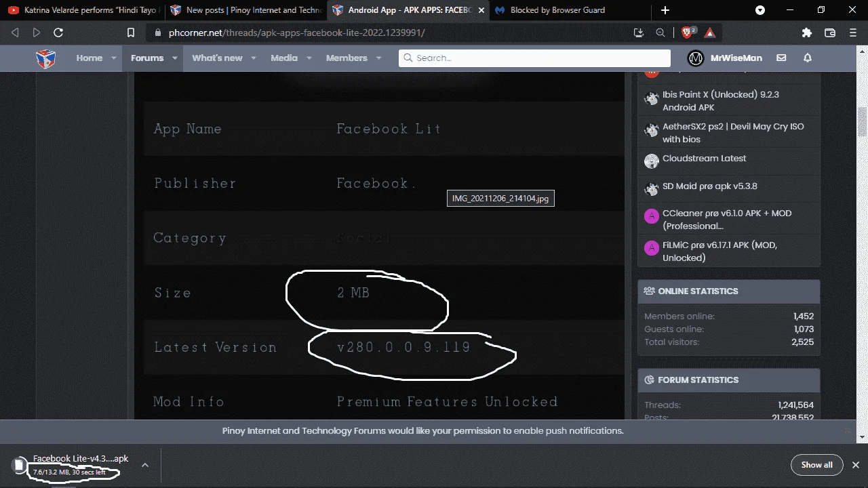Click the avatar beside Ibis Paint X thread
The width and height of the screenshot is (868, 488).
[652, 99]
